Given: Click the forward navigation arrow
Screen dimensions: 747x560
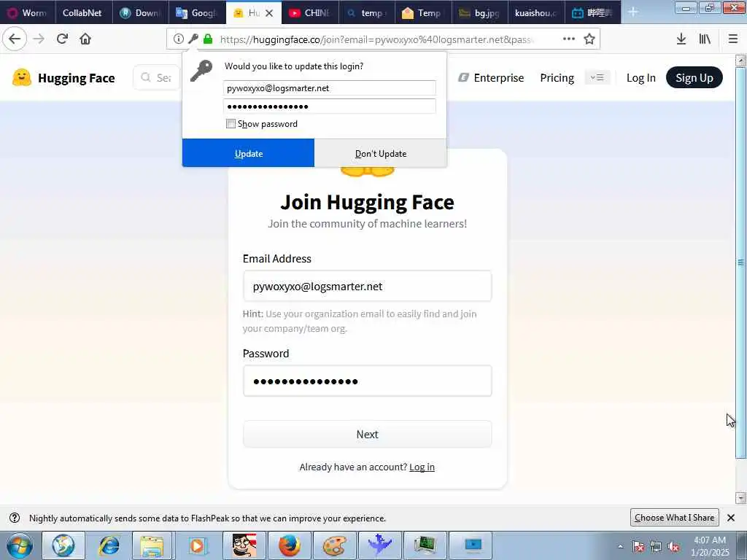Looking at the screenshot, I should 39,39.
